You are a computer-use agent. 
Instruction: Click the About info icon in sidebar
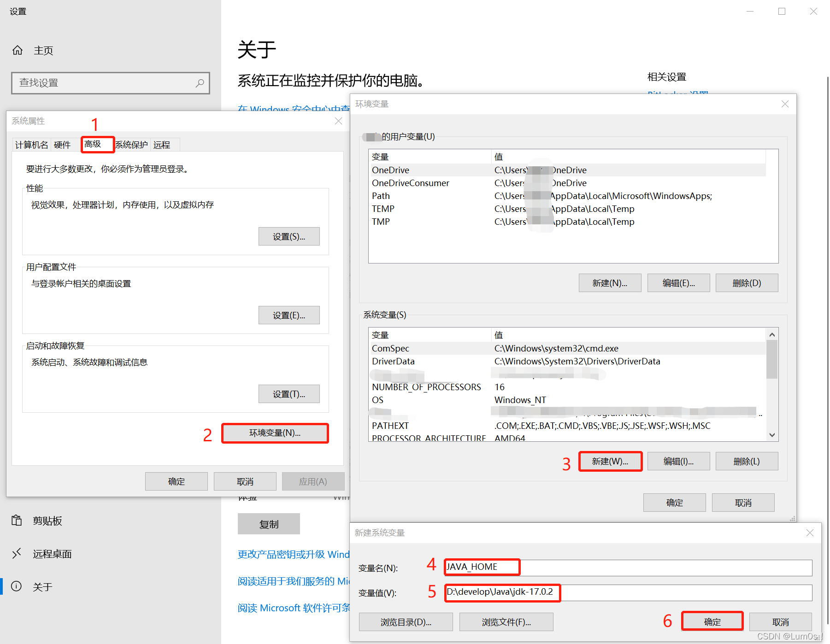click(x=17, y=586)
